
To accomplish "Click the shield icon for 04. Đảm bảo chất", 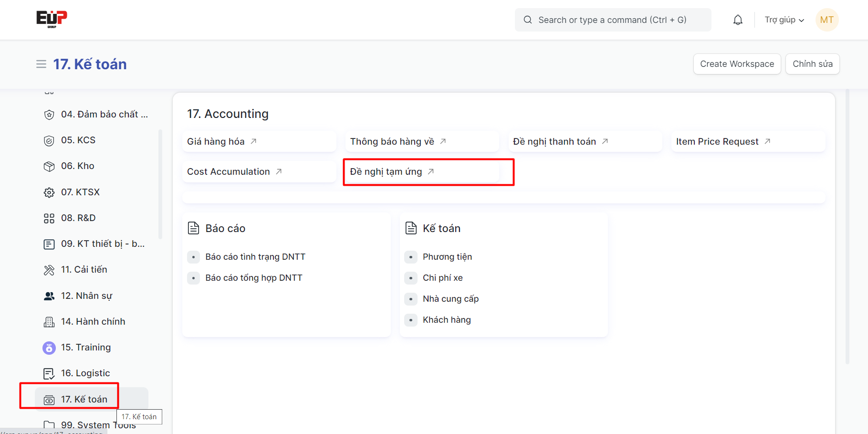I will coord(49,115).
